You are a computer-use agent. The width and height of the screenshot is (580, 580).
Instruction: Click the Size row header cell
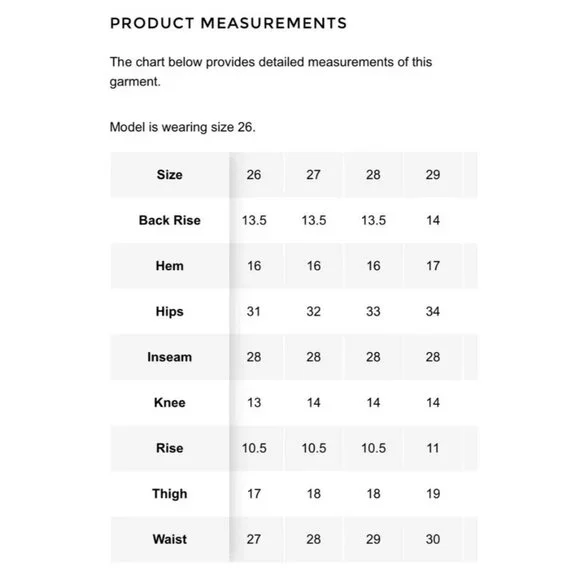(170, 175)
